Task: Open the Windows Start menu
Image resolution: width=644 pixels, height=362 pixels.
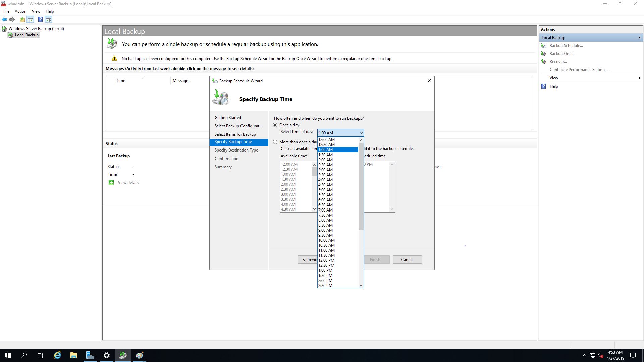Action: (8, 355)
